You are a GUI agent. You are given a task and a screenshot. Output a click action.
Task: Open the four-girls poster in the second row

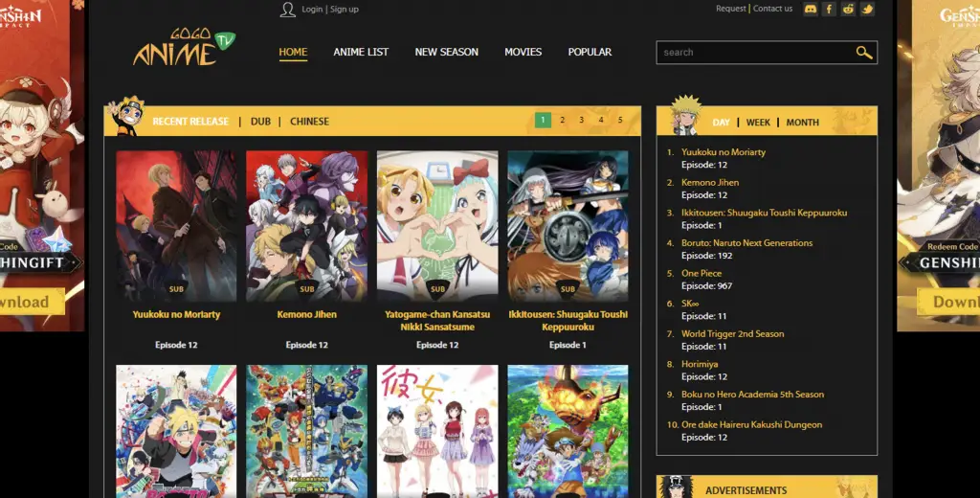coord(437,432)
